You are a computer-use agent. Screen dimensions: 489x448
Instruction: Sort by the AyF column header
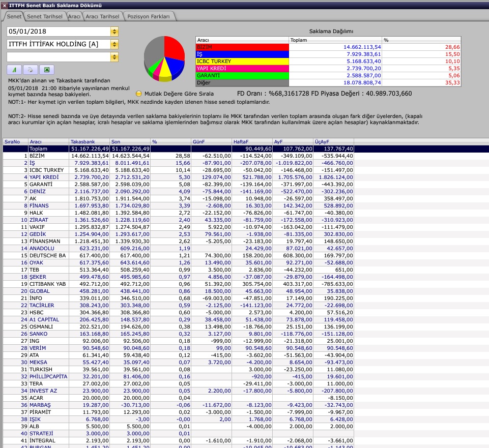293,142
